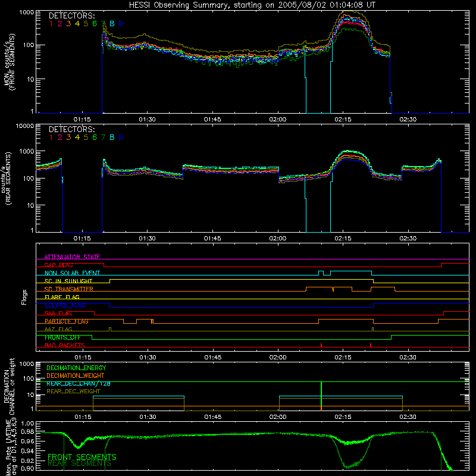Click cyan detector 8 in rear segments legend
The width and height of the screenshot is (476, 476).
[112, 137]
